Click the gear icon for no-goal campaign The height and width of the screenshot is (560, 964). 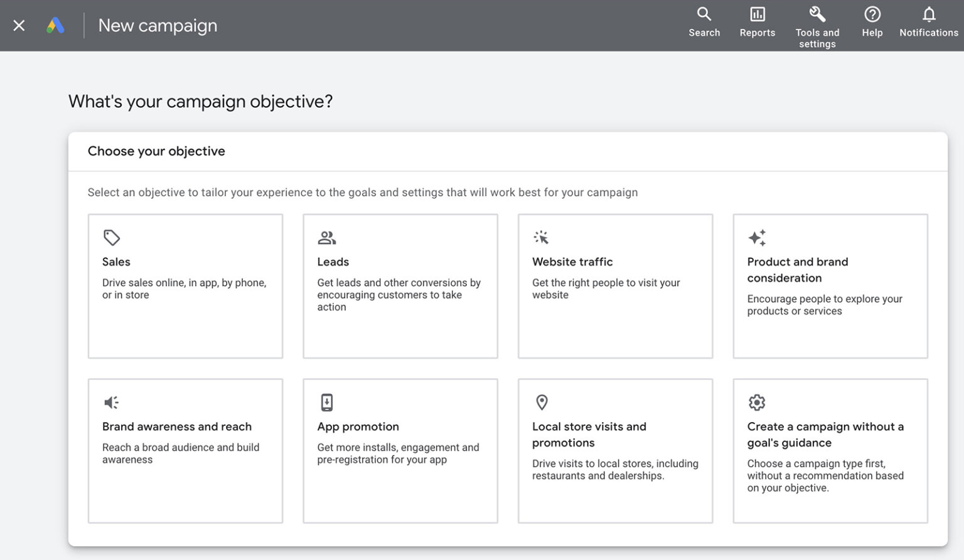coord(757,402)
